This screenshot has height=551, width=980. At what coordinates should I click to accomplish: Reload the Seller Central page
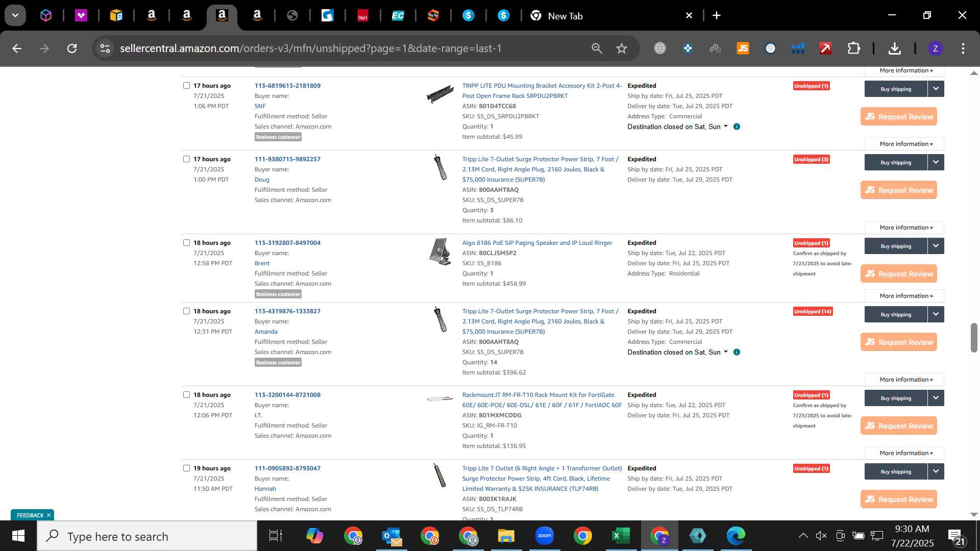tap(72, 48)
